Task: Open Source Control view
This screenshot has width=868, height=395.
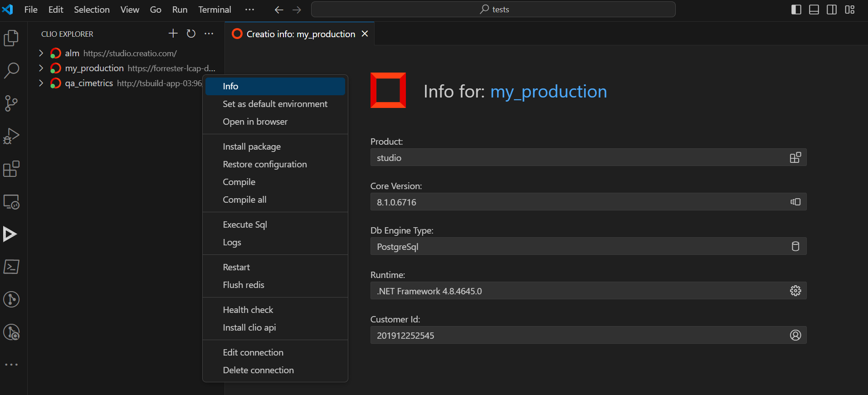Action: point(11,103)
